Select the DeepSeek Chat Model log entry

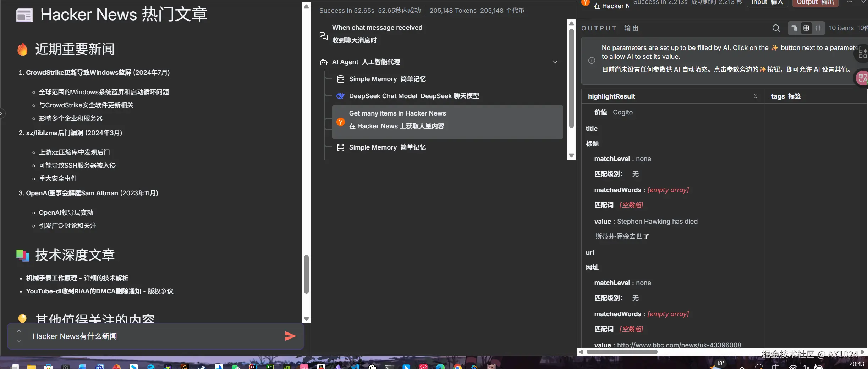(x=447, y=96)
